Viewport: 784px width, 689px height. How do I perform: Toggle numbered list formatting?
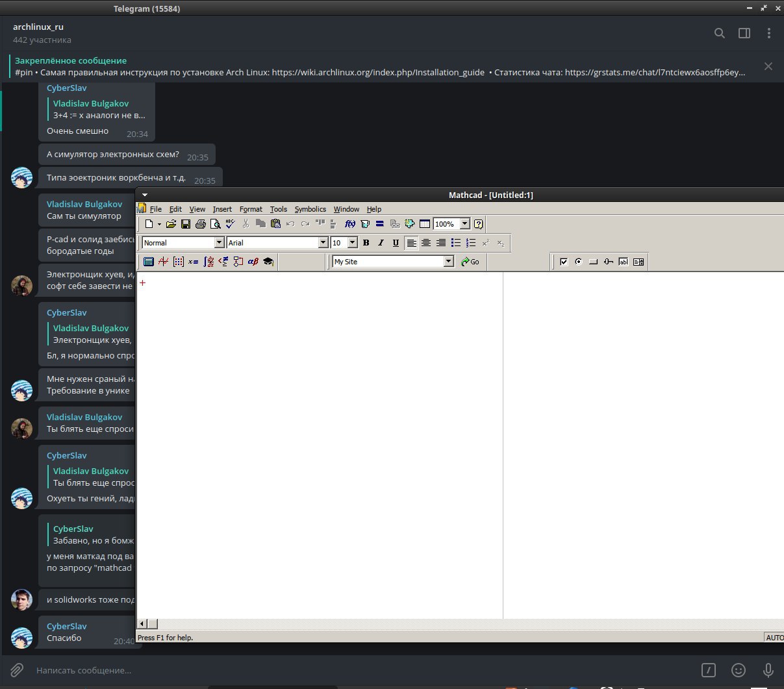click(471, 243)
